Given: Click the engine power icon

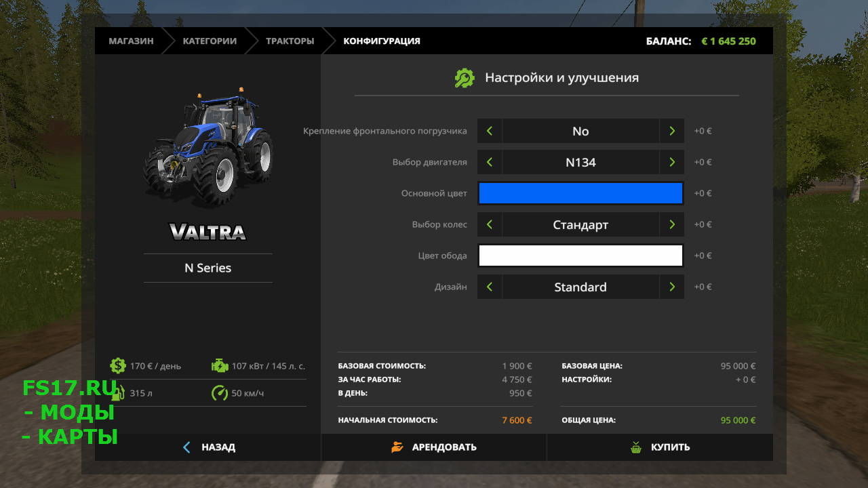Looking at the screenshot, I should (220, 366).
